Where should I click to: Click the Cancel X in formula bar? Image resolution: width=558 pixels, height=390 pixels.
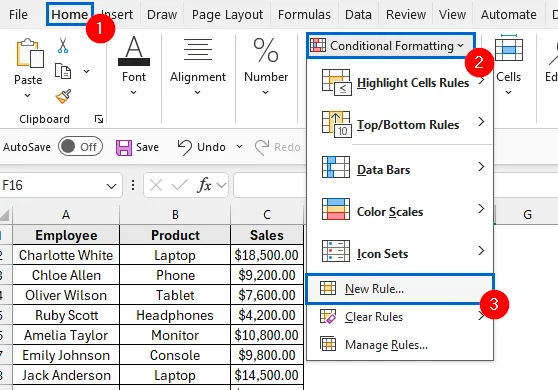tap(156, 185)
